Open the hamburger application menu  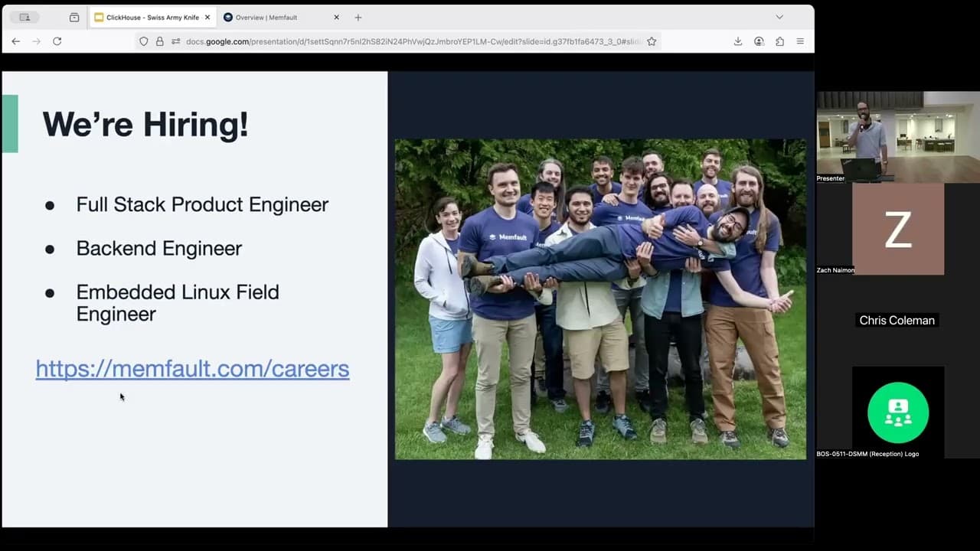pos(800,41)
